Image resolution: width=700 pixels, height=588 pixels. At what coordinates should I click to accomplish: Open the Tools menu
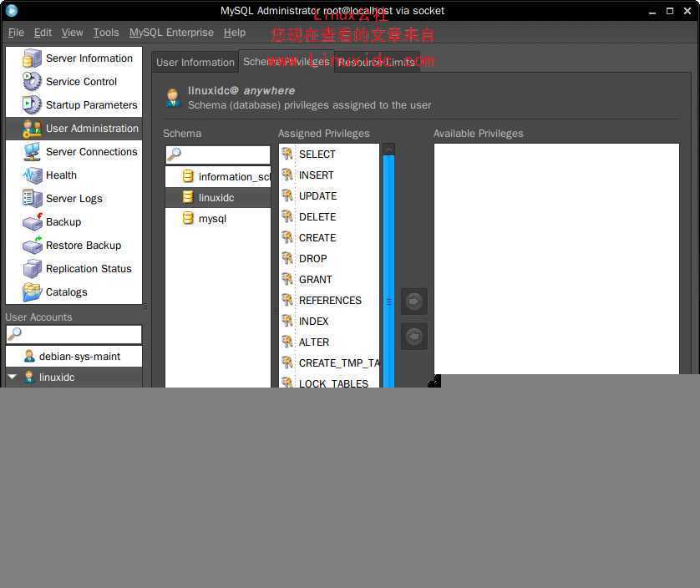(x=106, y=33)
